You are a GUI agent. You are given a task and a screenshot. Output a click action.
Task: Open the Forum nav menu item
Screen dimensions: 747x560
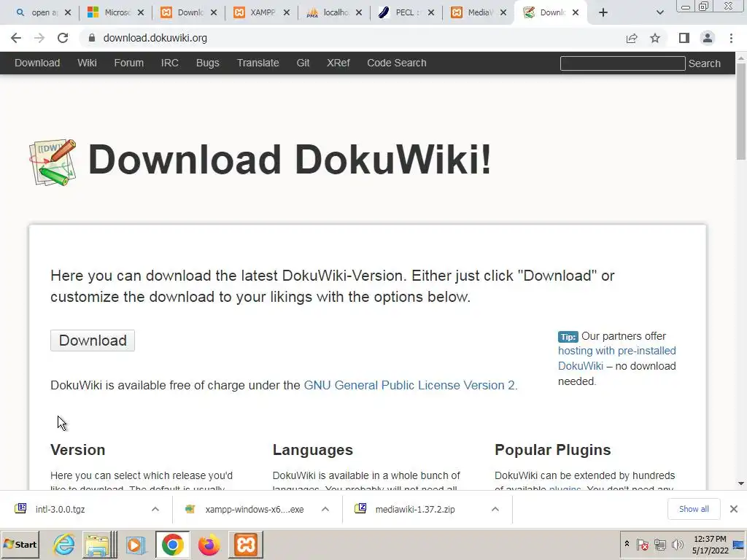coord(128,63)
